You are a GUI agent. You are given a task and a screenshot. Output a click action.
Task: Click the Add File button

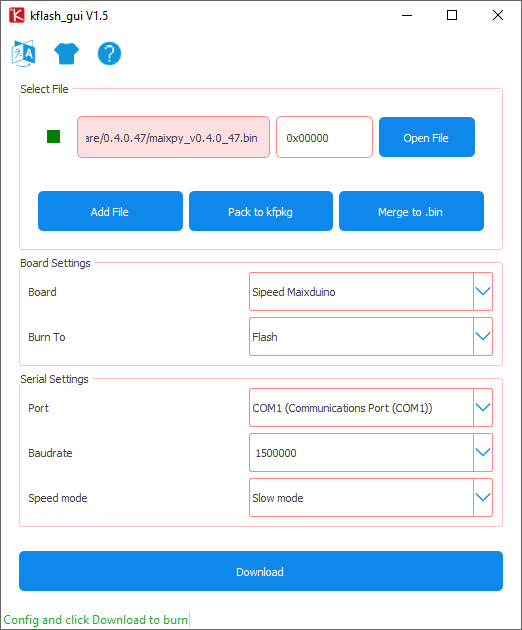coord(110,211)
